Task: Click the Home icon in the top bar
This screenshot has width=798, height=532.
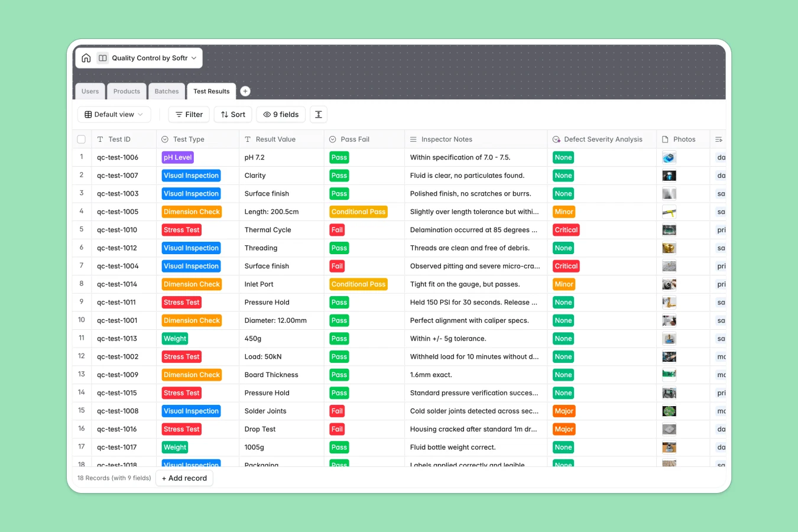Action: pos(86,57)
